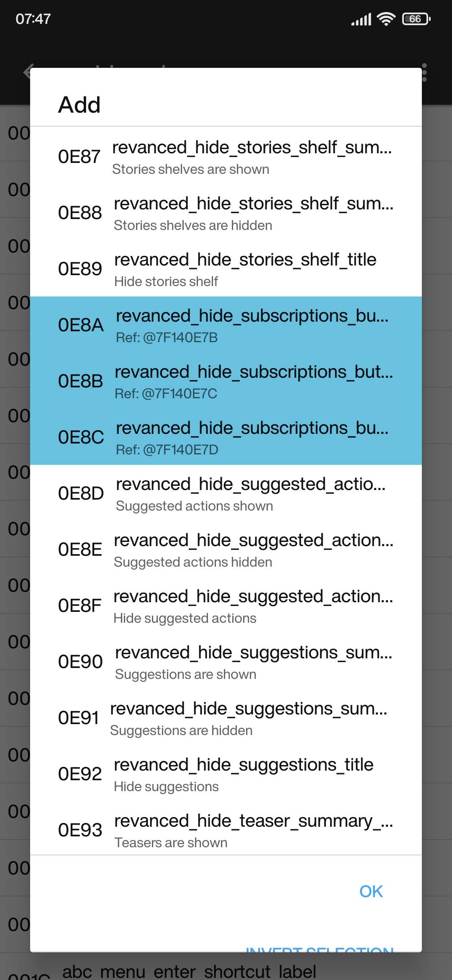Deselect highlighted entry 0E8C

click(x=226, y=437)
